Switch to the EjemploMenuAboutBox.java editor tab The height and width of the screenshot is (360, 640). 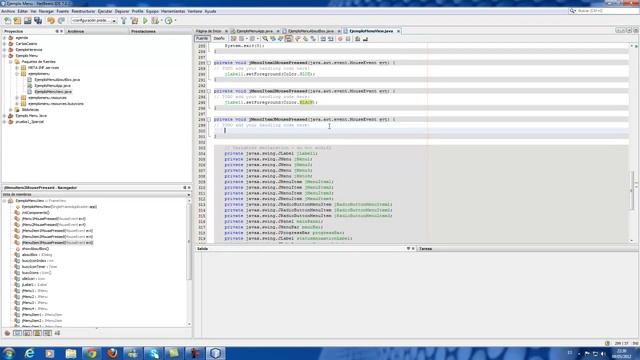click(x=311, y=31)
